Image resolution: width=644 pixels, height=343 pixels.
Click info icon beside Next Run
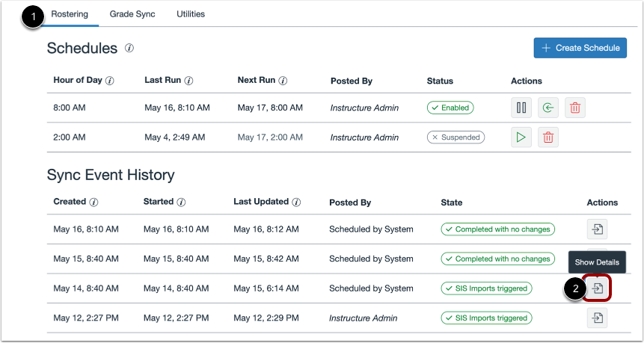[x=283, y=81]
